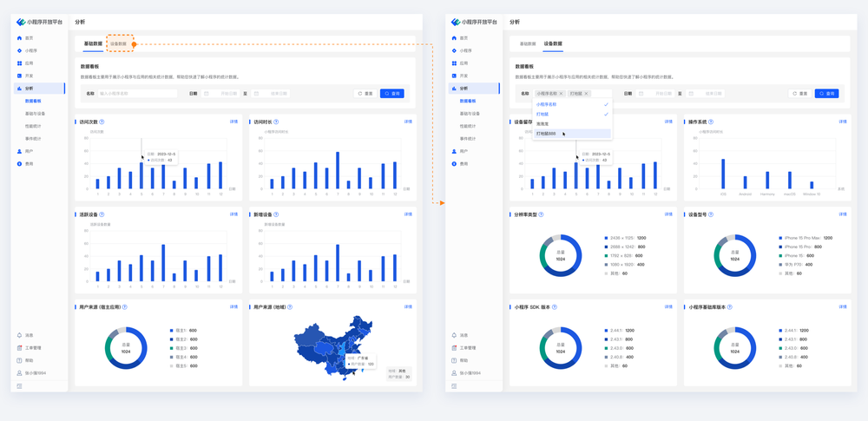Click calendar icon in left window 开始日期 field
Image resolution: width=868 pixels, height=421 pixels.
[207, 94]
